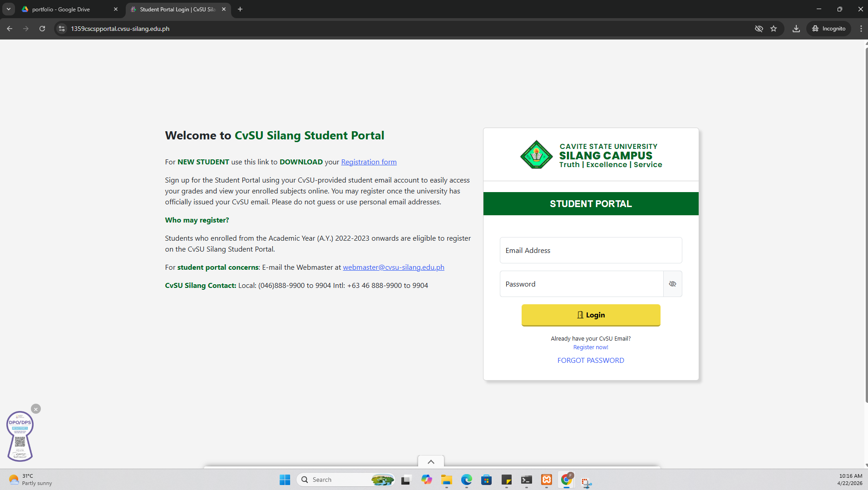Expand the bottom chevron-up panel handle
Image resolution: width=868 pixels, height=490 pixels.
pos(431,461)
